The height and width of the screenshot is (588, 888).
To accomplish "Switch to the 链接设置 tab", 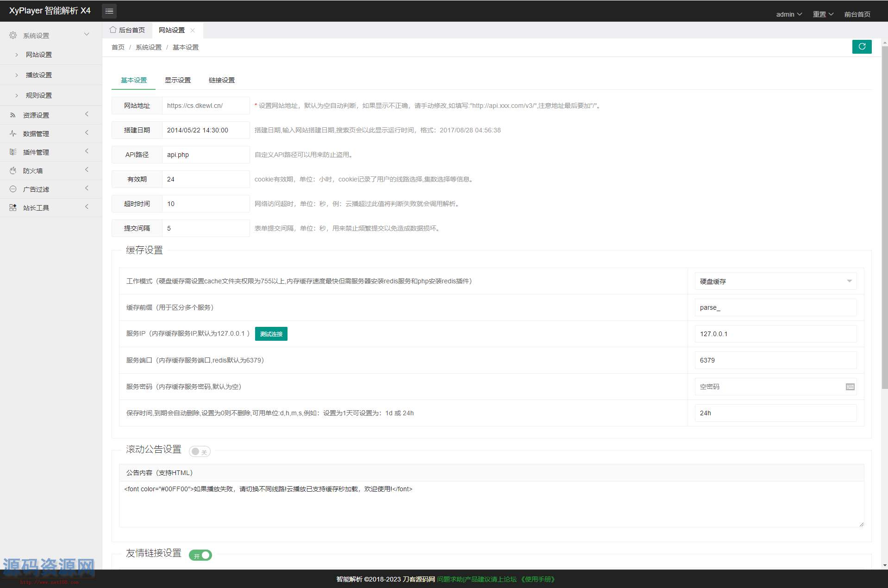I will (x=222, y=80).
